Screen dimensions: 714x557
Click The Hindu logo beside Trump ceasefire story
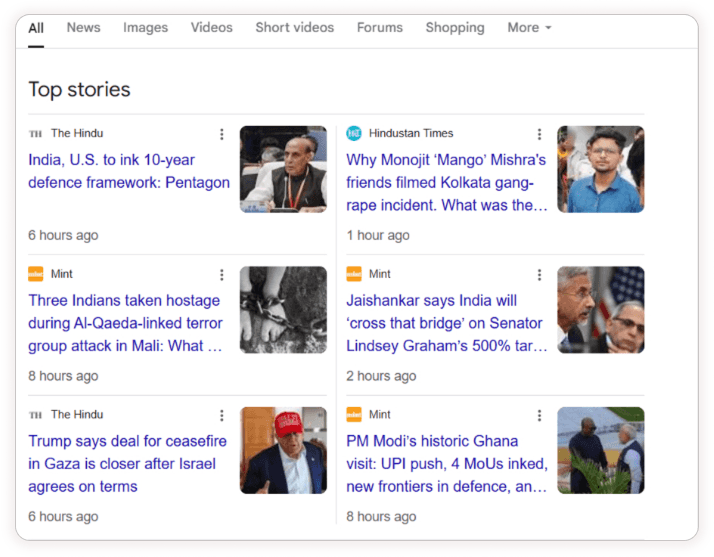pos(36,414)
